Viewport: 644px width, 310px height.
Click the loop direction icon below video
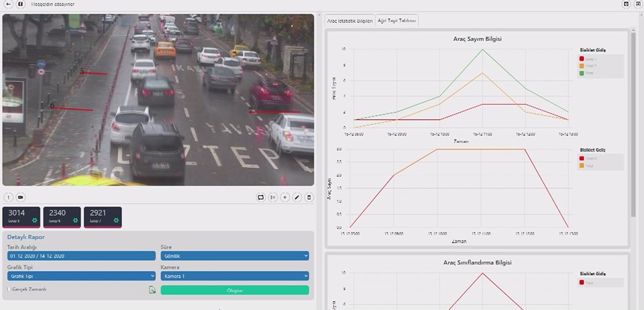tap(261, 197)
